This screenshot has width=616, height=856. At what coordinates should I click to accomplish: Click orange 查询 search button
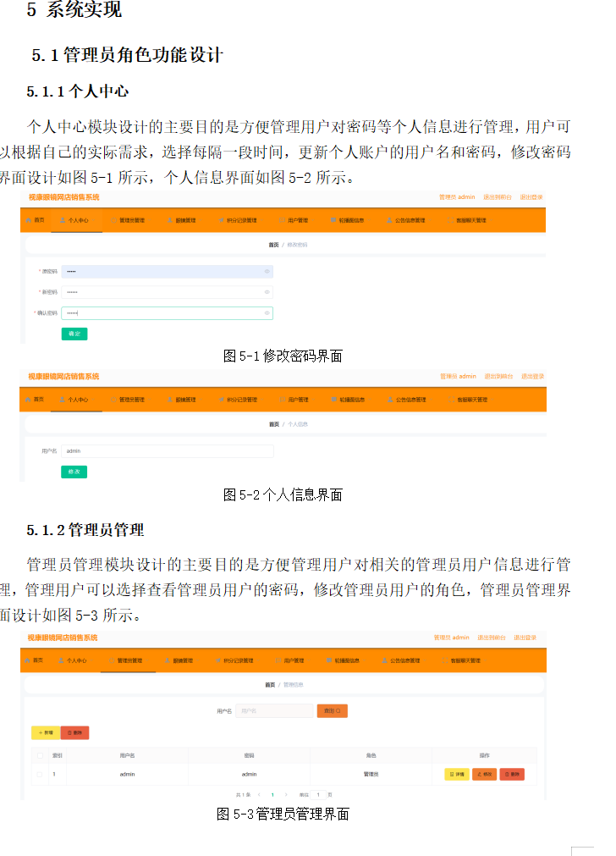pos(333,711)
